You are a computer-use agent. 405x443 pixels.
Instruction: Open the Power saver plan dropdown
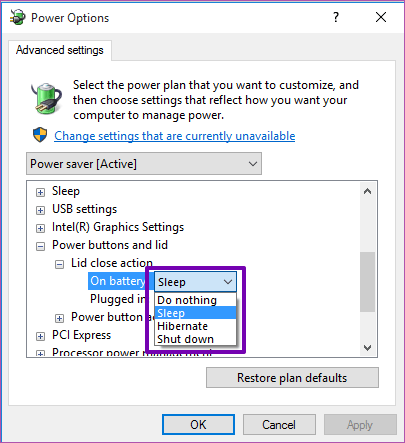144,164
